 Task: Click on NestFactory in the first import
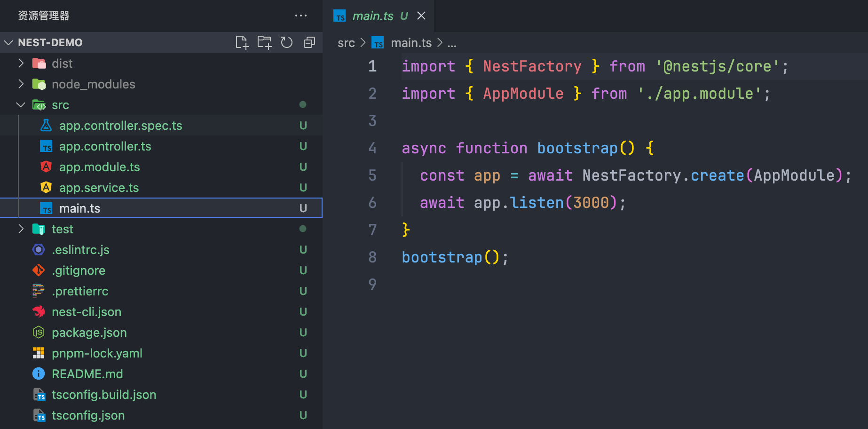coord(532,66)
